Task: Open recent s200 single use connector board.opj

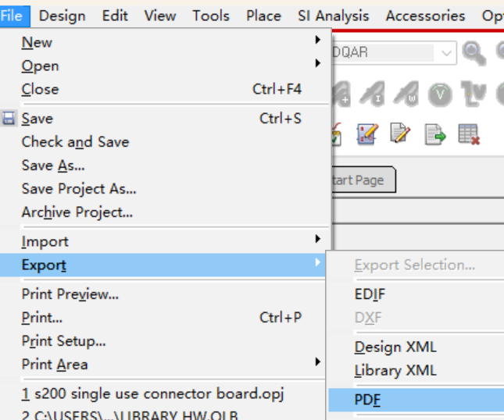Action: pyautogui.click(x=163, y=393)
